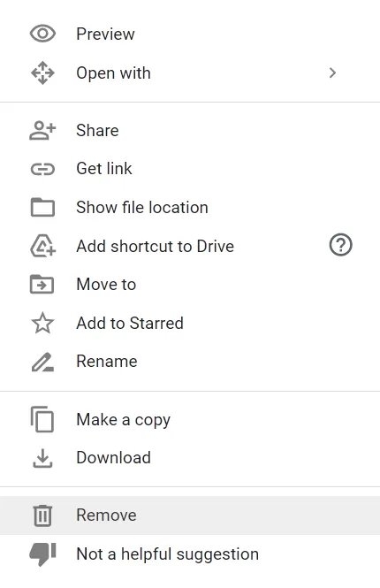380x588 pixels.
Task: Click the Drive shortcut triangle icon
Action: pyautogui.click(x=42, y=246)
